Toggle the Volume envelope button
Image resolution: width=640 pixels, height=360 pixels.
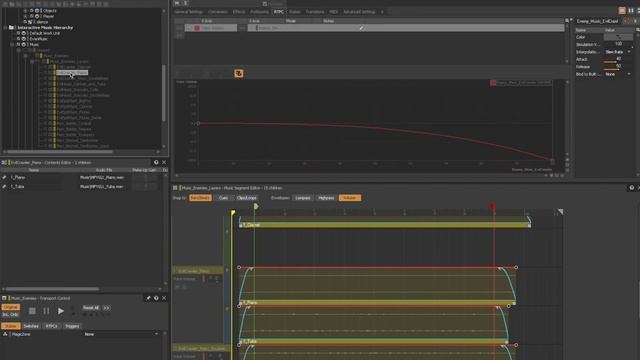[350, 198]
